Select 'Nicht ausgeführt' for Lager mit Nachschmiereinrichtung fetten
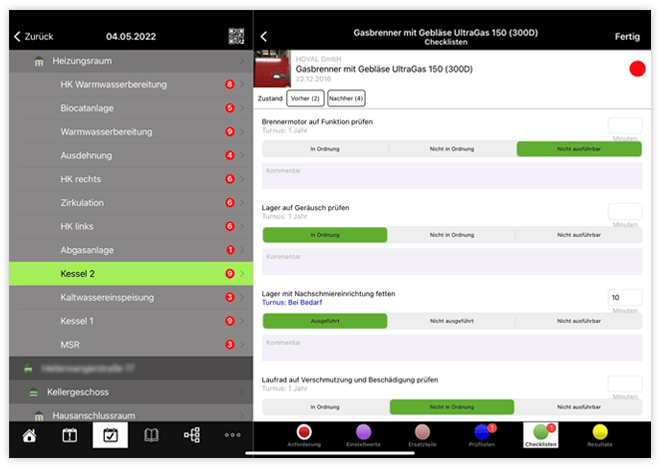 pyautogui.click(x=452, y=321)
